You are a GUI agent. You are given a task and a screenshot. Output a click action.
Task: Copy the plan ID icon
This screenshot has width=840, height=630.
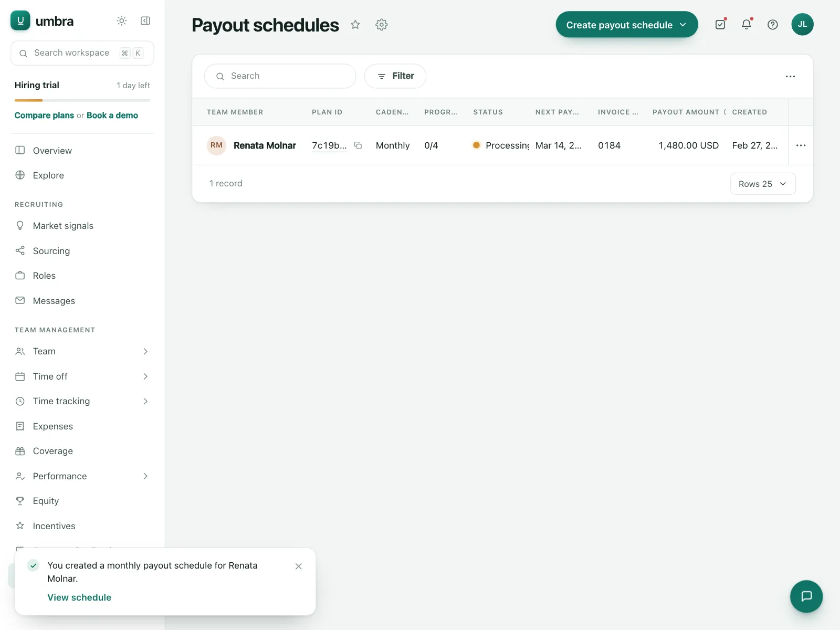tap(358, 145)
